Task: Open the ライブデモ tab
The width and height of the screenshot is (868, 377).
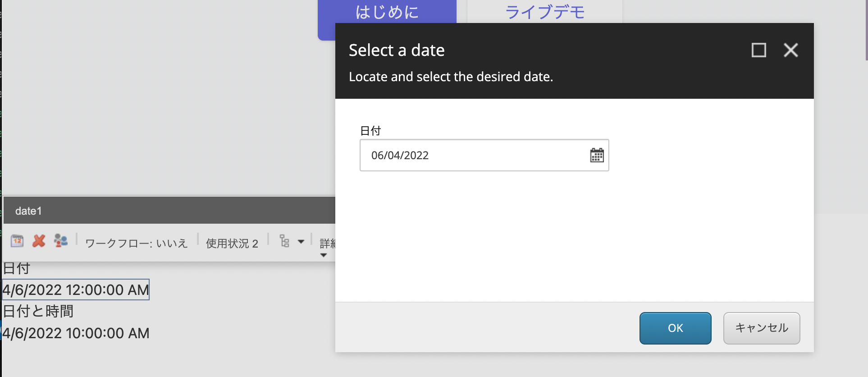Action: (545, 12)
